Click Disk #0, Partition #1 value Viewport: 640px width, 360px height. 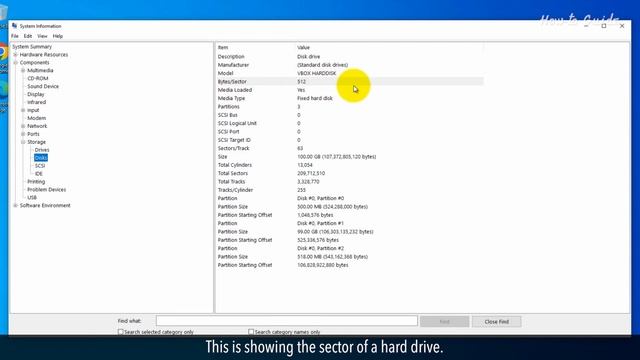(320, 223)
